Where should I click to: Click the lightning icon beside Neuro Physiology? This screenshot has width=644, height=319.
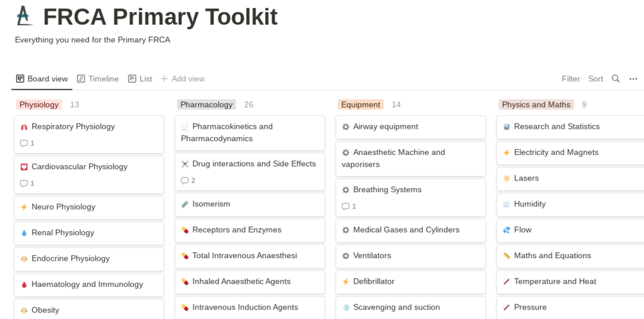[x=24, y=207]
